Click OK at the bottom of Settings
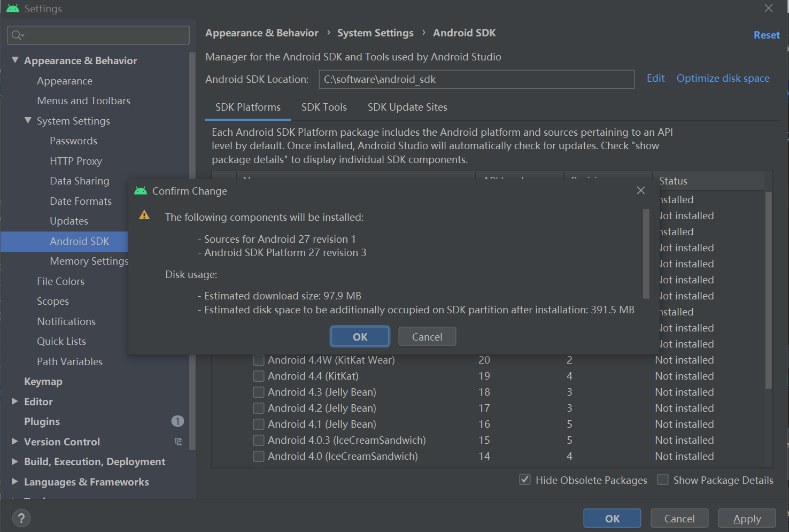This screenshot has width=789, height=532. point(612,519)
